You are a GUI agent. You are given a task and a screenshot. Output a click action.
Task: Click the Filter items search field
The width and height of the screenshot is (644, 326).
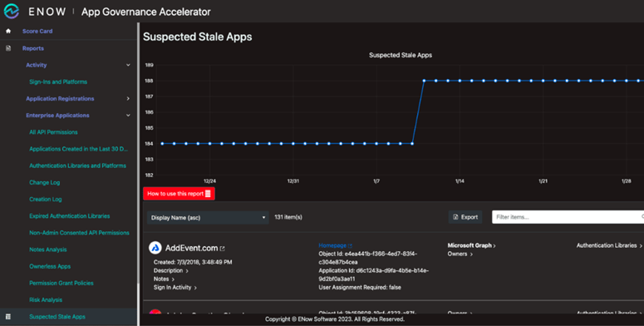click(568, 217)
